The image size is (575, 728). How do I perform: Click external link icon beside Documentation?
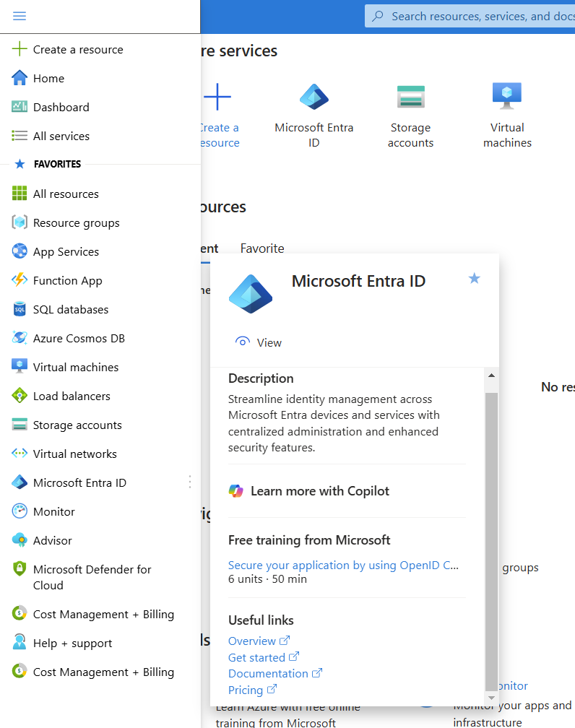tap(317, 673)
